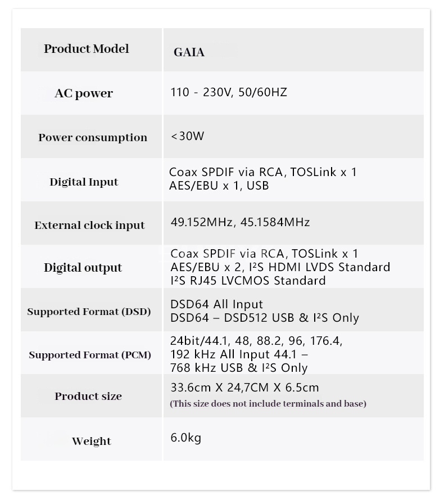Click the Digital Input label

pos(84,182)
